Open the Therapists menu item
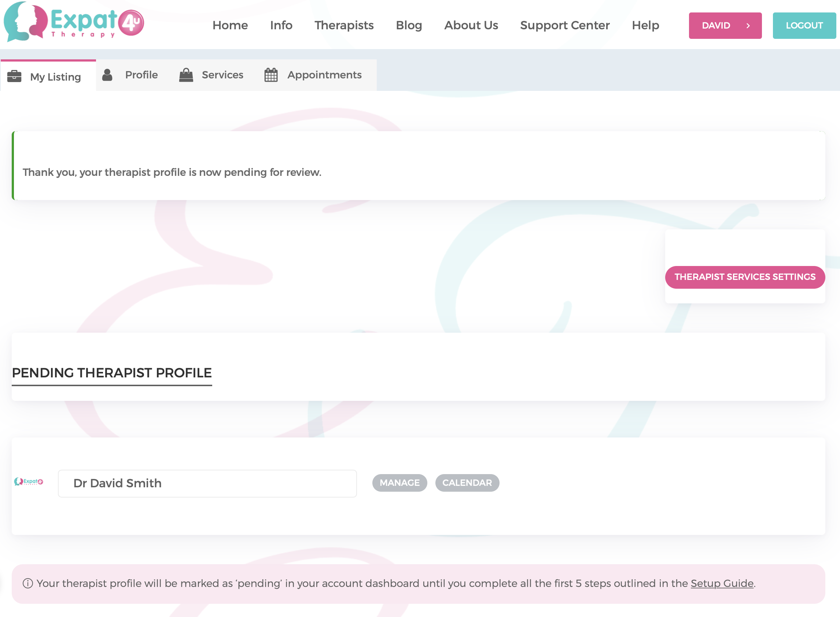 (x=344, y=25)
